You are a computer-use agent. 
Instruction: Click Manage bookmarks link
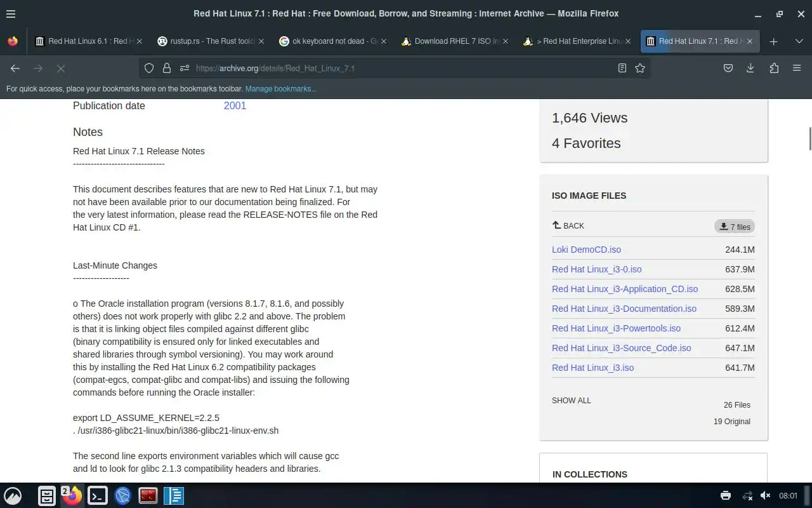pyautogui.click(x=280, y=89)
